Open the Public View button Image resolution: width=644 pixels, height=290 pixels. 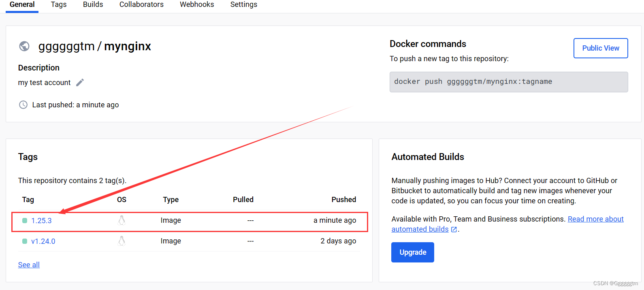click(x=601, y=48)
